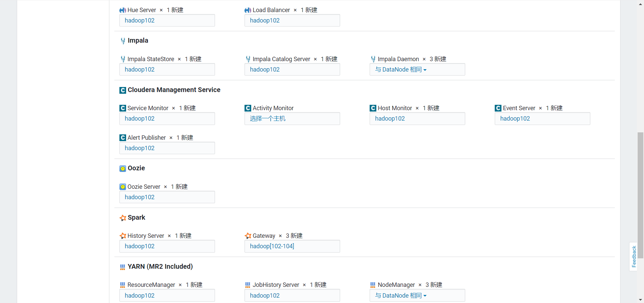Click the scrollbar down arrow

point(641,300)
